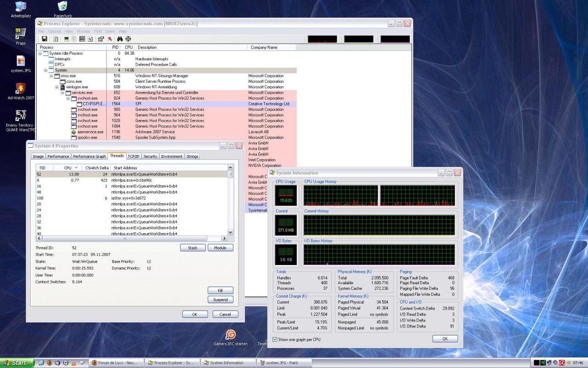Select thread TID 8 row
This screenshot has height=368, width=588.
point(132,180)
